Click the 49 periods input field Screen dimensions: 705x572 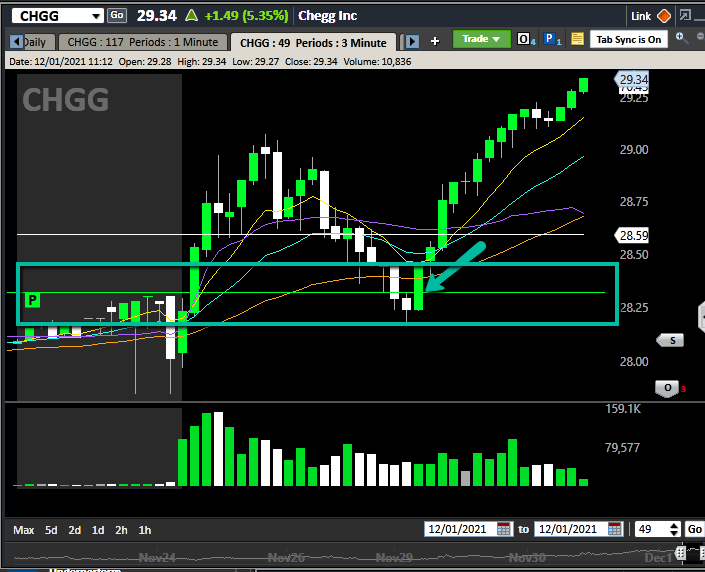[x=651, y=529]
